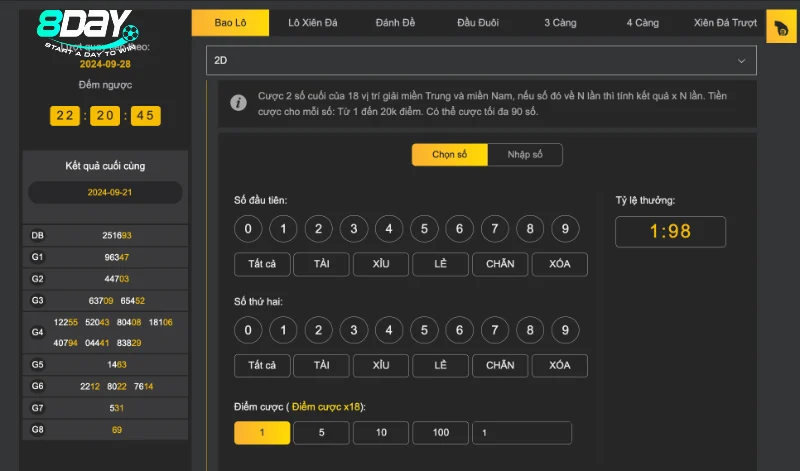Select the 1 point bet amount
This screenshot has height=471, width=800.
[x=262, y=433]
